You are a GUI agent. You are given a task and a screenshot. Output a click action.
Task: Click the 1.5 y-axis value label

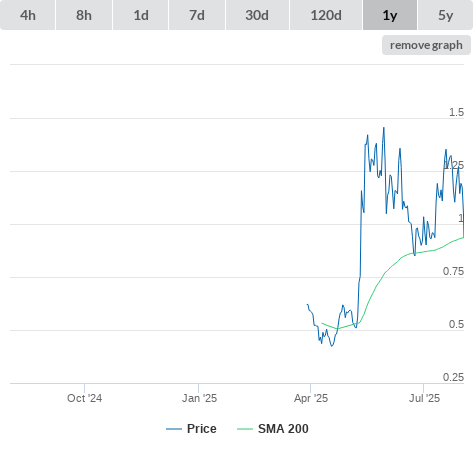click(456, 112)
